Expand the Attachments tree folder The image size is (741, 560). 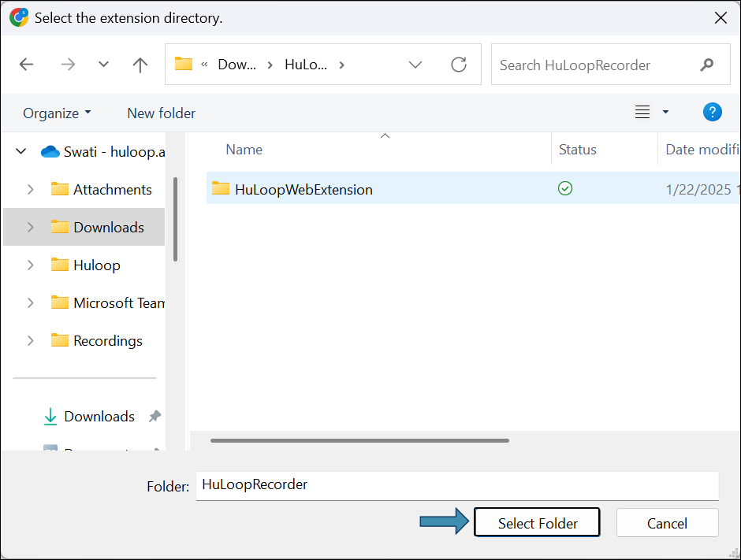coord(31,190)
